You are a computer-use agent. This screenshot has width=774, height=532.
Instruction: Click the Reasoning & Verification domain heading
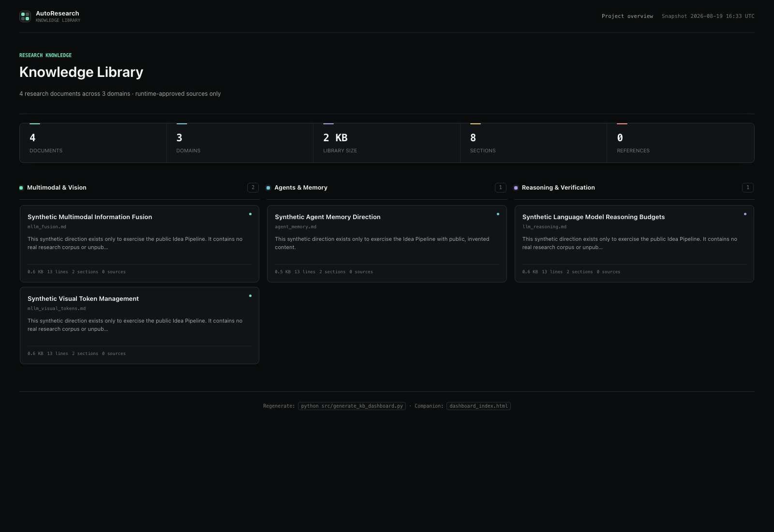point(558,188)
